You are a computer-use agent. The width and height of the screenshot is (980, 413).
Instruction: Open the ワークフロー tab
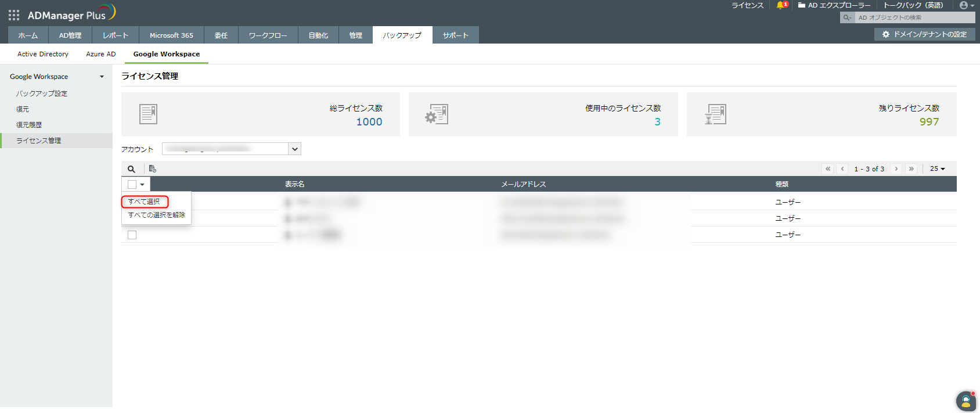click(268, 35)
